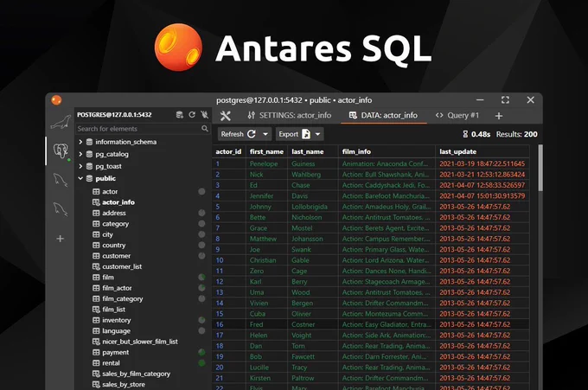Expand the pg_toast tree node
This screenshot has height=390, width=588.
pyautogui.click(x=80, y=166)
